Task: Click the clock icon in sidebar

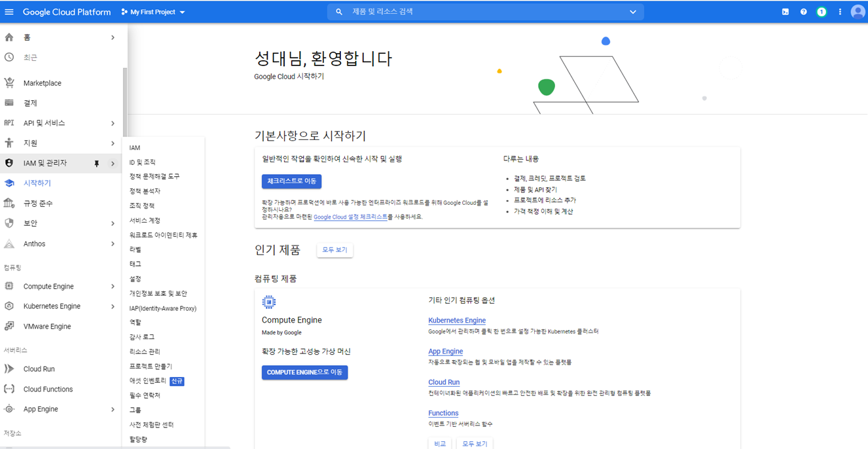Action: 9,58
